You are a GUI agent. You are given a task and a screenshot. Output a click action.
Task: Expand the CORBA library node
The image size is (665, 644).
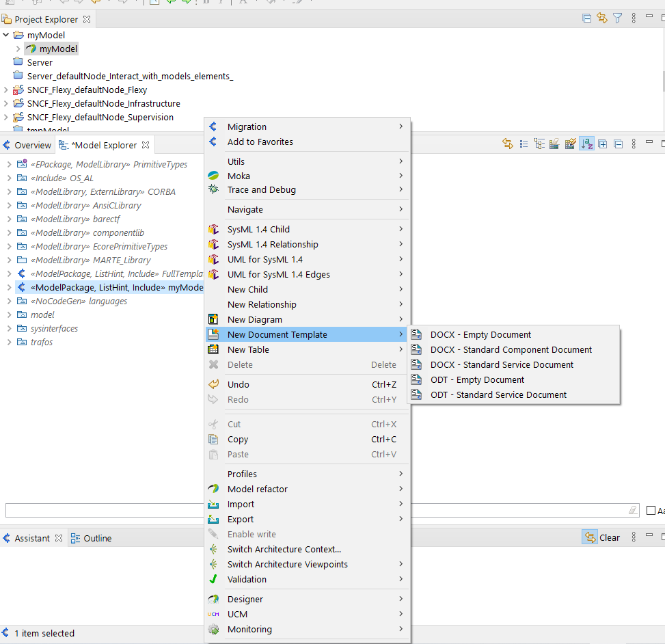pos(9,191)
